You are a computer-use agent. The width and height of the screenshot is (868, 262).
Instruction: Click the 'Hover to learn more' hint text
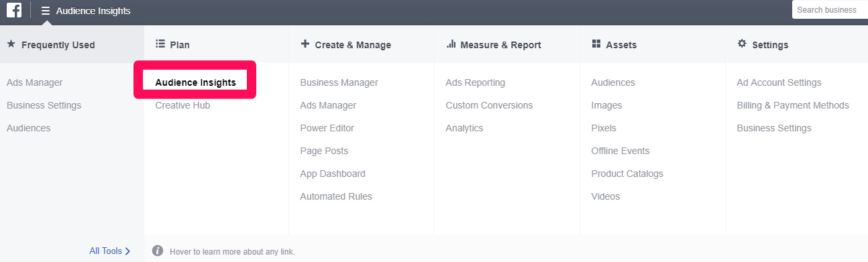tap(231, 251)
